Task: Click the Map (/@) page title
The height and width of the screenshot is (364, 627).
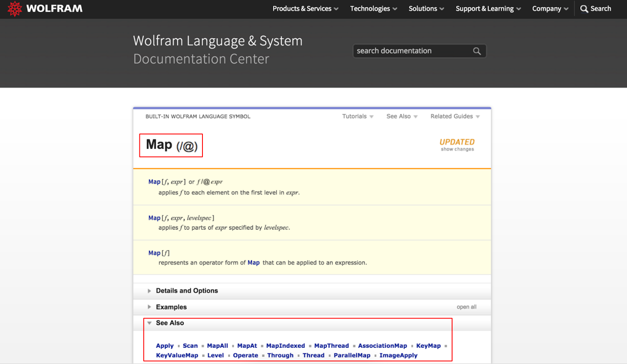Action: click(172, 145)
